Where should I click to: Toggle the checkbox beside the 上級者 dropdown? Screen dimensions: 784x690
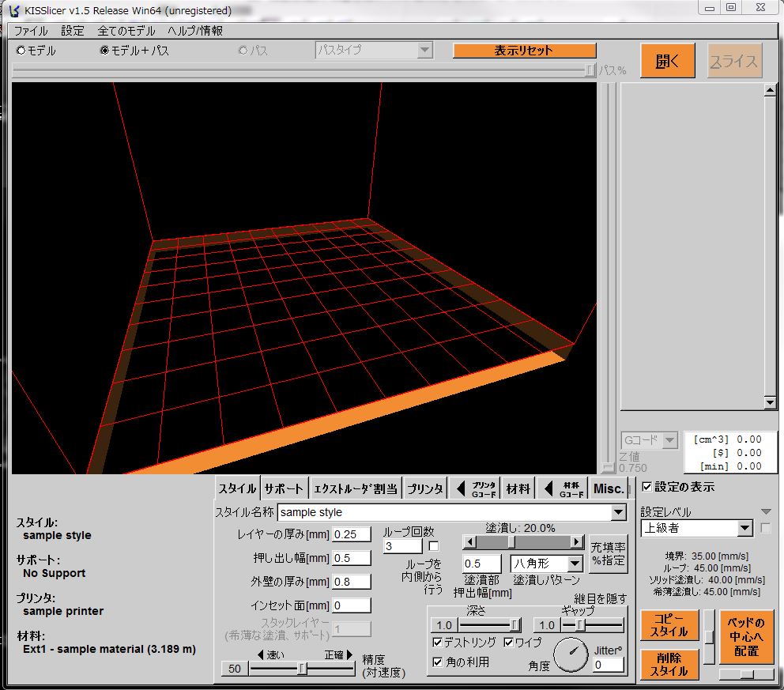pos(766,528)
